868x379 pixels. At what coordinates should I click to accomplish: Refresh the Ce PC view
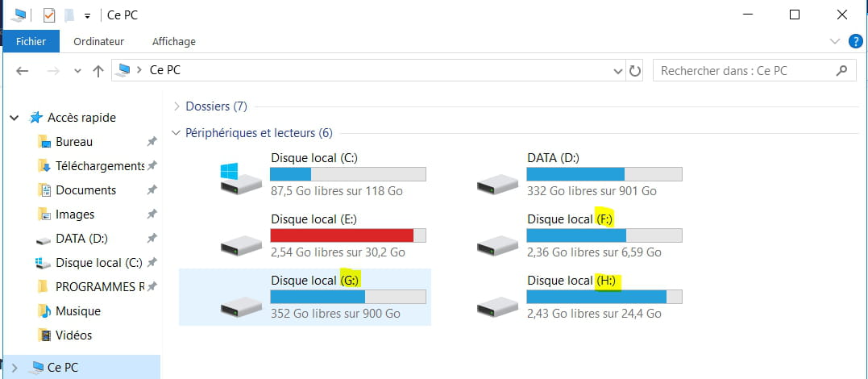coord(635,71)
